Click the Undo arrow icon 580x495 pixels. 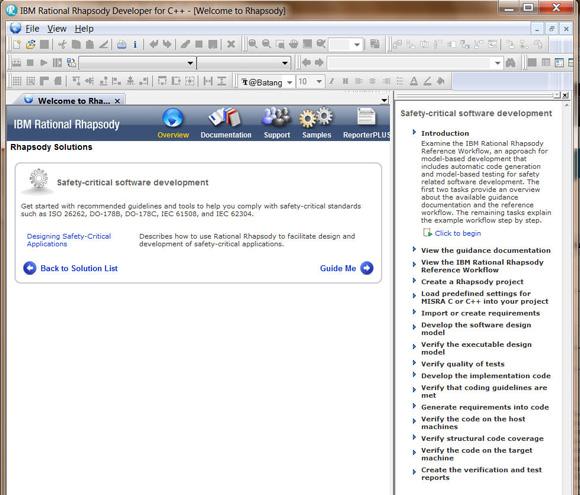154,44
